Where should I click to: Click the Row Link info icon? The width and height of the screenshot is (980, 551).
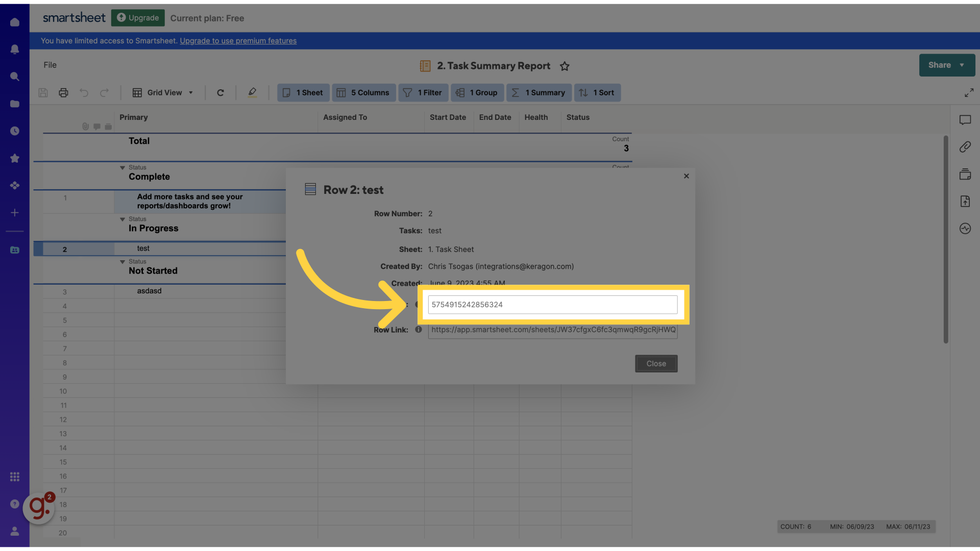(x=418, y=330)
